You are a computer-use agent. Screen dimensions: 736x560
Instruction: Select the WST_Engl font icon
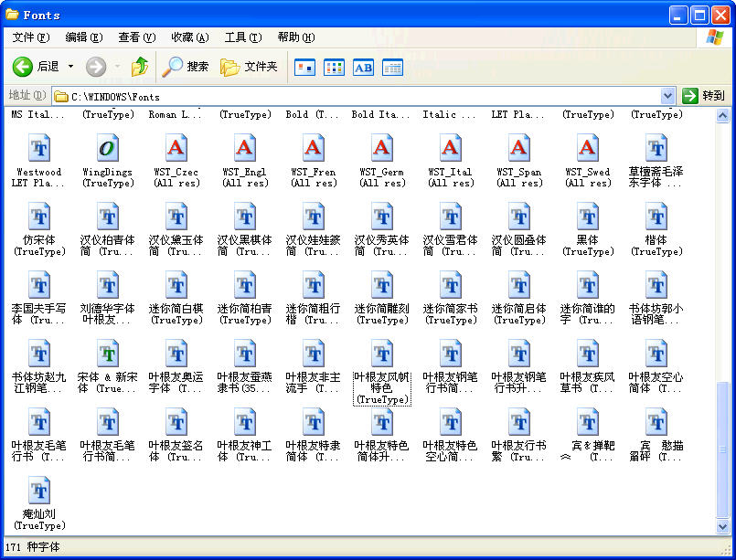pyautogui.click(x=245, y=148)
